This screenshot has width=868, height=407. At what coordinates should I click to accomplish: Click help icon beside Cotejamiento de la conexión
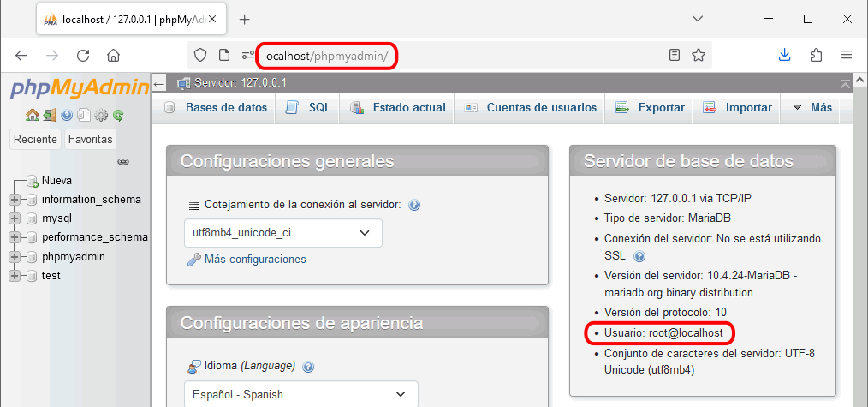(414, 205)
